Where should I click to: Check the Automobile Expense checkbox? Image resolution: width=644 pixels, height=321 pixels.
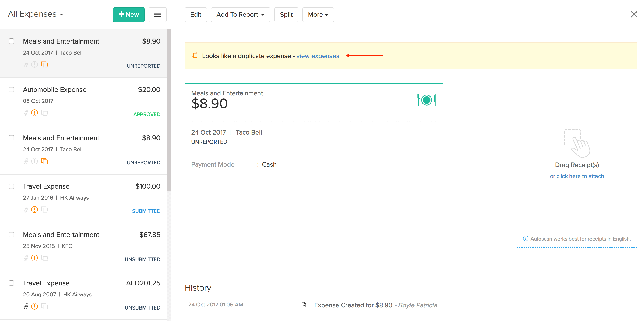click(x=11, y=89)
